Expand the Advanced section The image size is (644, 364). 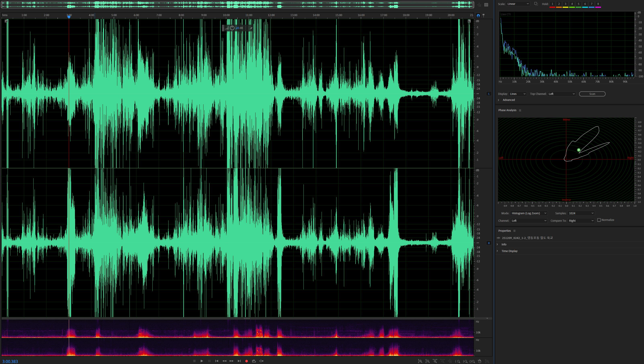[499, 100]
